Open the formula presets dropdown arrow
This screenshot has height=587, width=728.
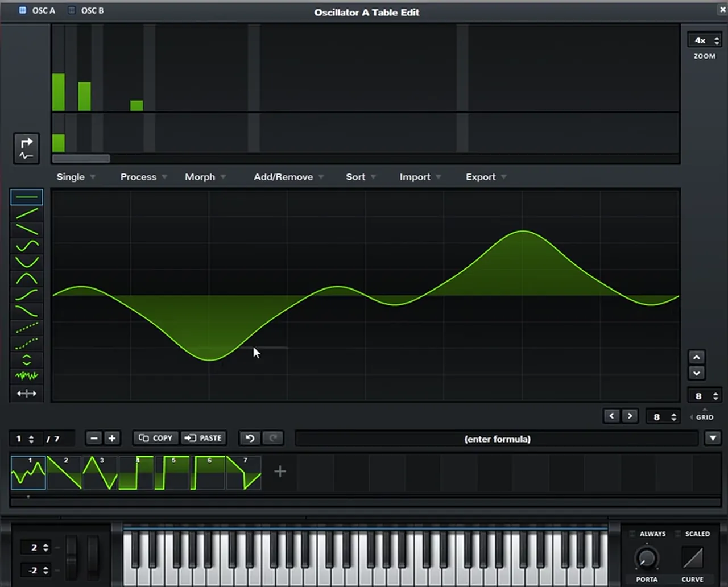713,438
